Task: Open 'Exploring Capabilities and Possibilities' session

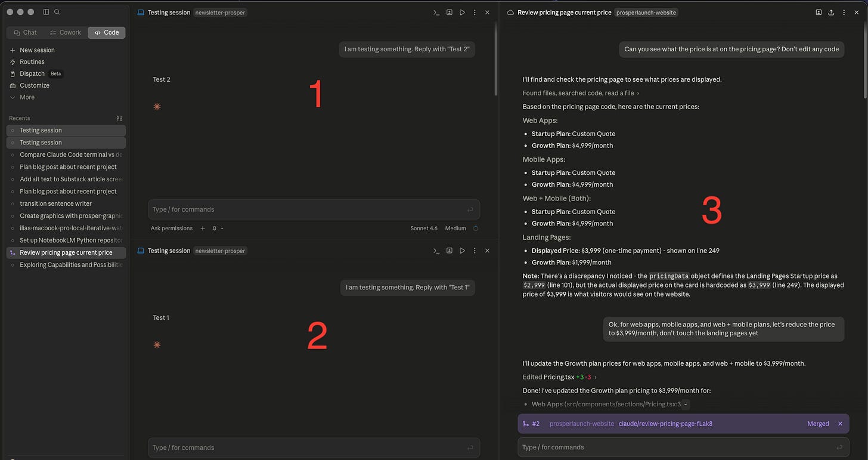Action: pyautogui.click(x=66, y=265)
